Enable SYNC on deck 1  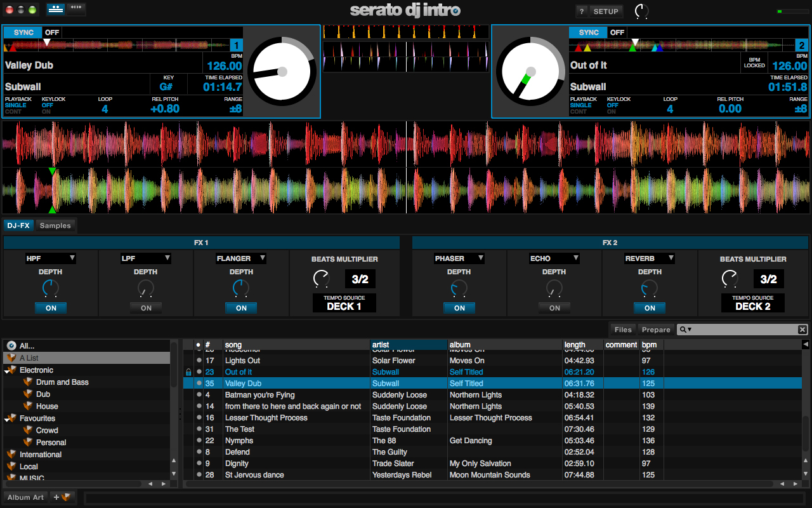point(23,32)
